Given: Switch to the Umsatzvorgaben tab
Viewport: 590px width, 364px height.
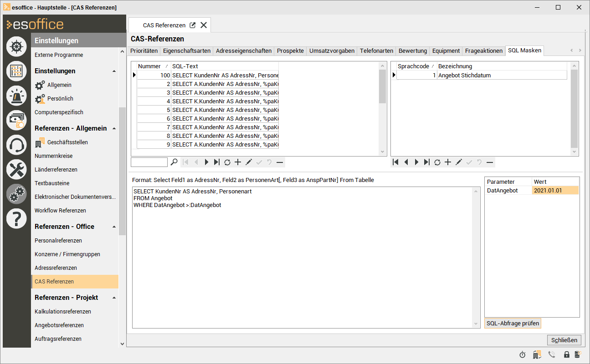Looking at the screenshot, I should pyautogui.click(x=332, y=51).
